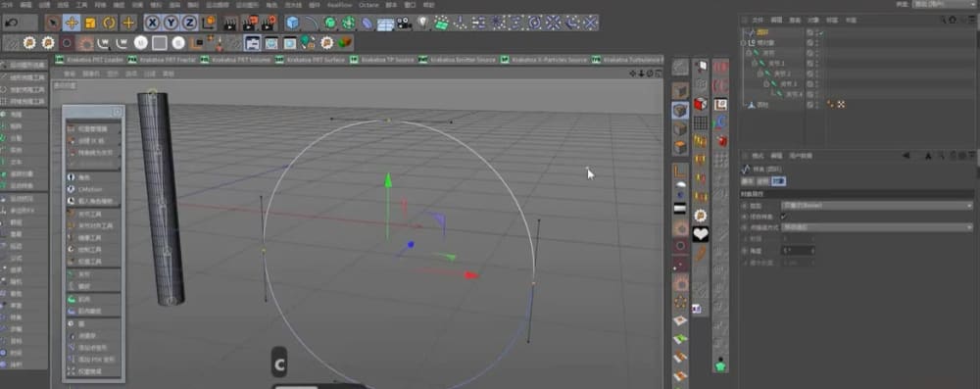
Task: Collapse the 关节.2 joint expander
Action: [760, 73]
